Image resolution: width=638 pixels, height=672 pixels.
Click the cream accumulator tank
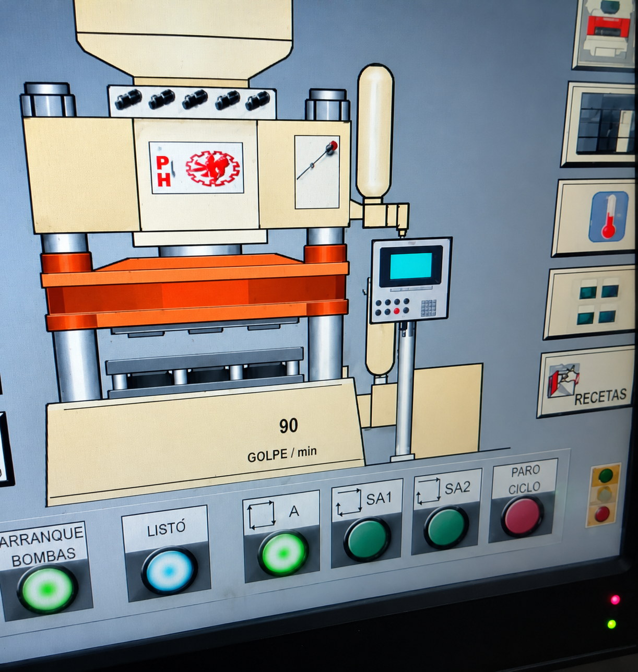[375, 132]
